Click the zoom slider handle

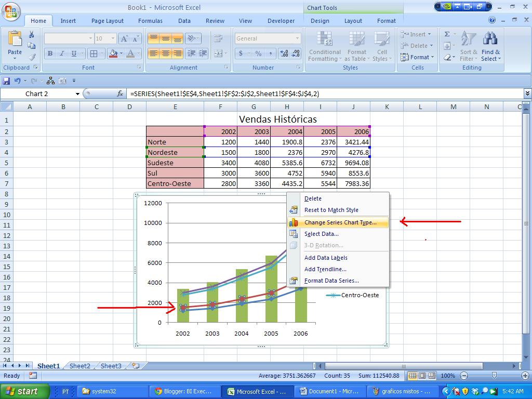point(494,376)
